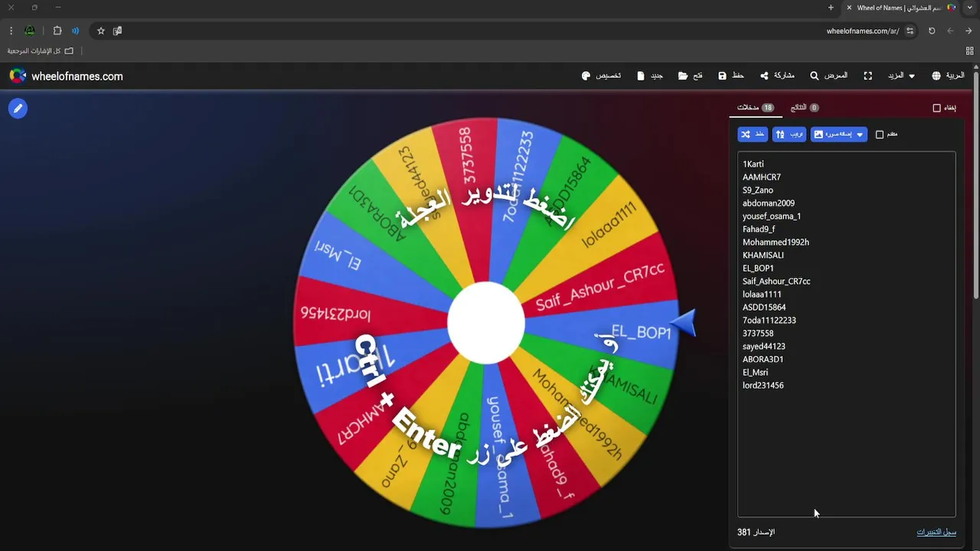980x551 pixels.
Task: Switch to the Entries tab (مدخلات)
Action: pyautogui.click(x=756, y=108)
